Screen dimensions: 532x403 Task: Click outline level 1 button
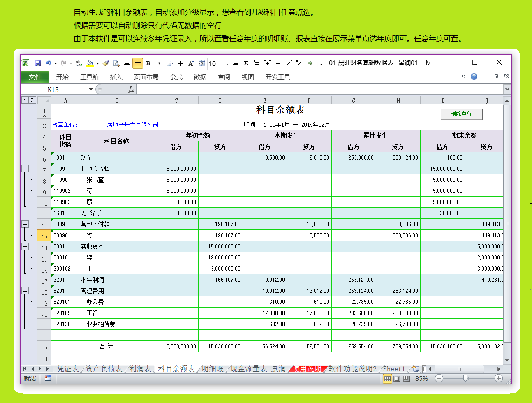[x=25, y=100]
